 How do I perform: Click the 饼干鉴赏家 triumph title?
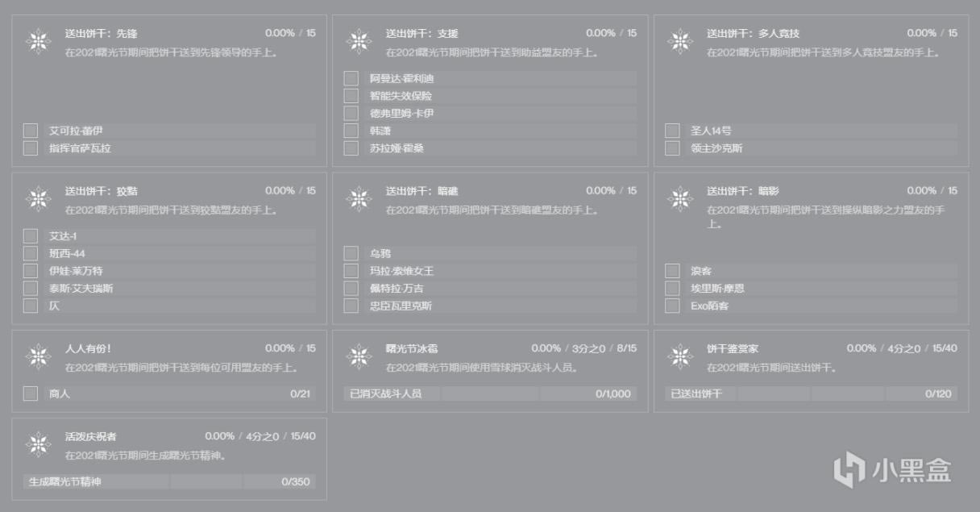(733, 348)
